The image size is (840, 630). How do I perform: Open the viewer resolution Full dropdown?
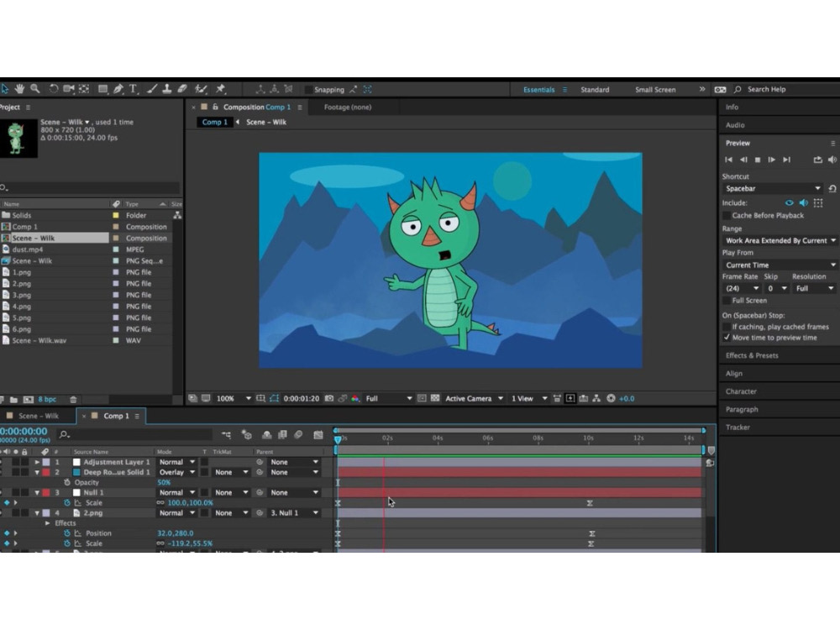[388, 398]
